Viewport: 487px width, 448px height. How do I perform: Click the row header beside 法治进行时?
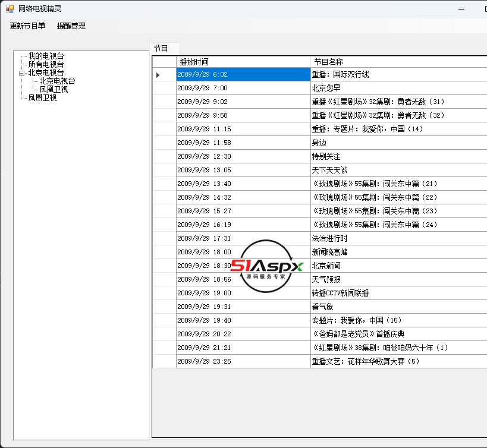(x=164, y=238)
